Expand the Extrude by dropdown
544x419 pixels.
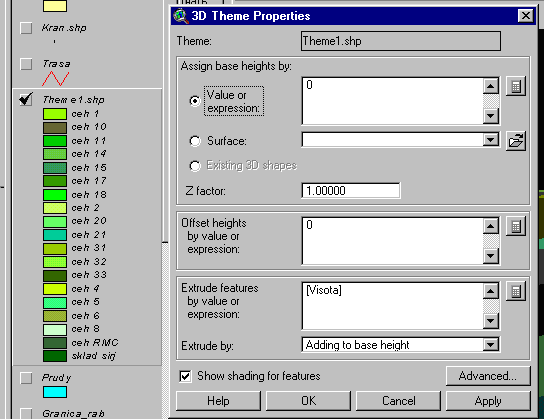(x=491, y=344)
